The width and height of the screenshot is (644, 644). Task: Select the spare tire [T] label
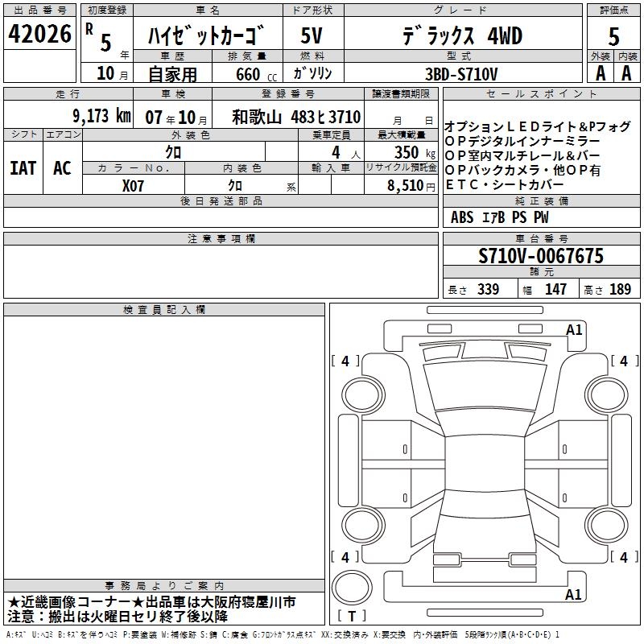352,616
